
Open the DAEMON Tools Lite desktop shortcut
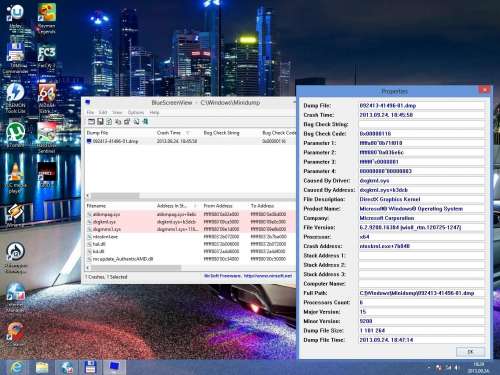click(x=15, y=98)
